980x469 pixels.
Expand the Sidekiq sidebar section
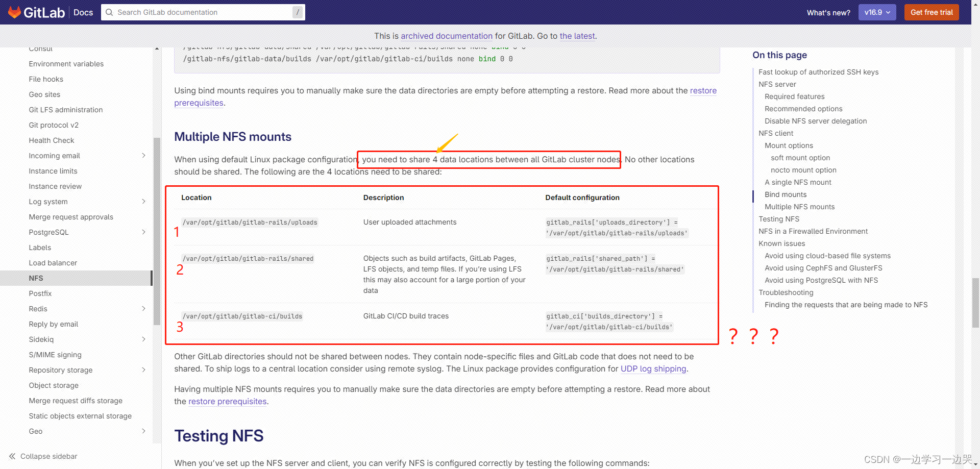[x=143, y=339]
